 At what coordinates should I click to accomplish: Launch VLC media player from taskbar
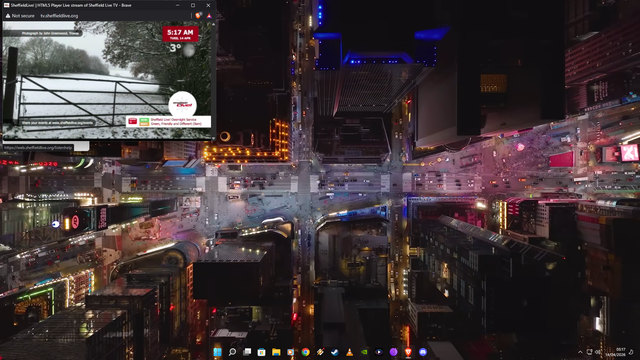[x=349, y=352]
